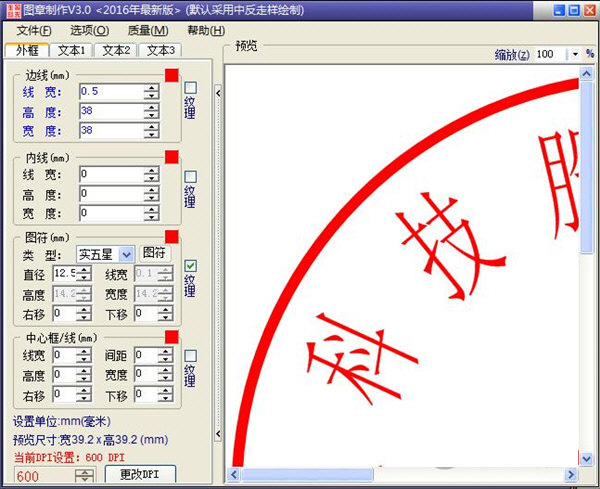Viewport: 600px width, 489px height.
Task: Click the bottom splitter arrow handle
Action: coord(218,434)
